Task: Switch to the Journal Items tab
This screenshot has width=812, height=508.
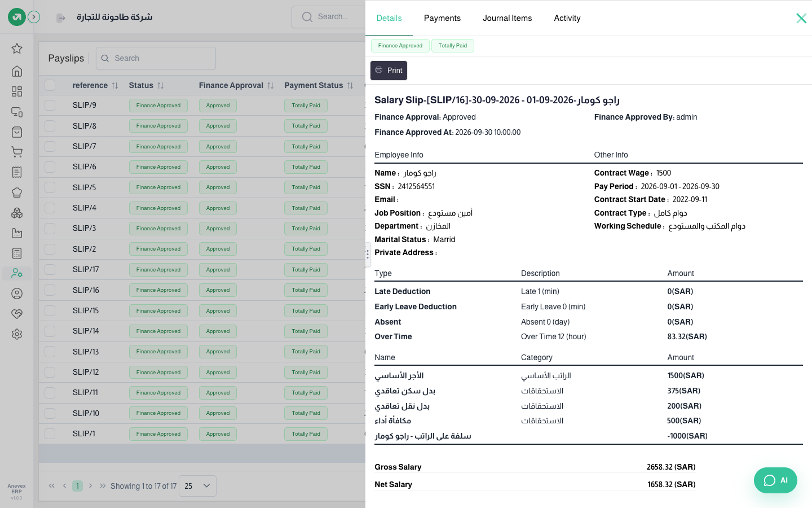Action: coord(507,18)
